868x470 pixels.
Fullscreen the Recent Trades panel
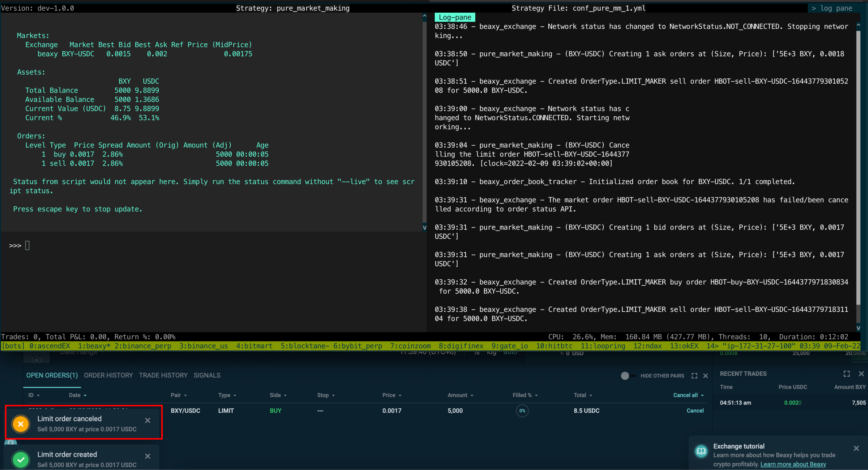847,374
